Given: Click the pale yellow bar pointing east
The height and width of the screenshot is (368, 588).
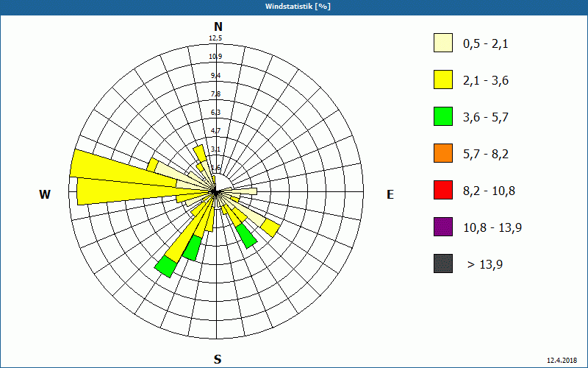Looking at the screenshot, I should click(245, 191).
